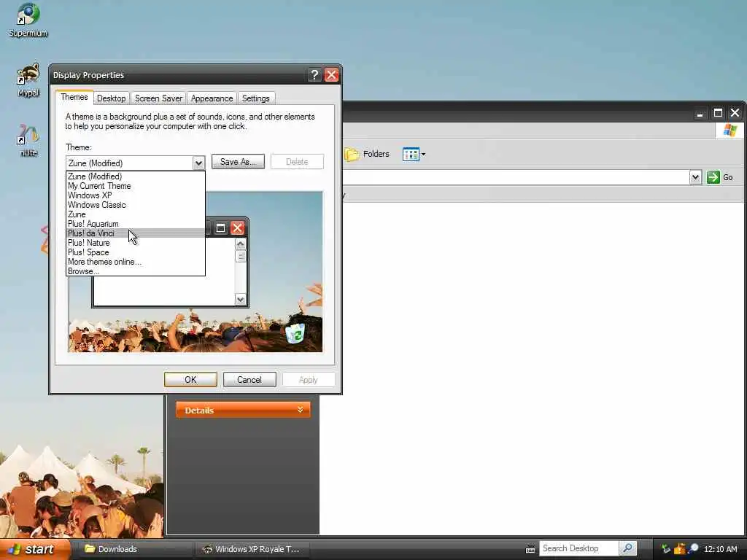Click the preview window scrollbar up arrow

tap(241, 244)
